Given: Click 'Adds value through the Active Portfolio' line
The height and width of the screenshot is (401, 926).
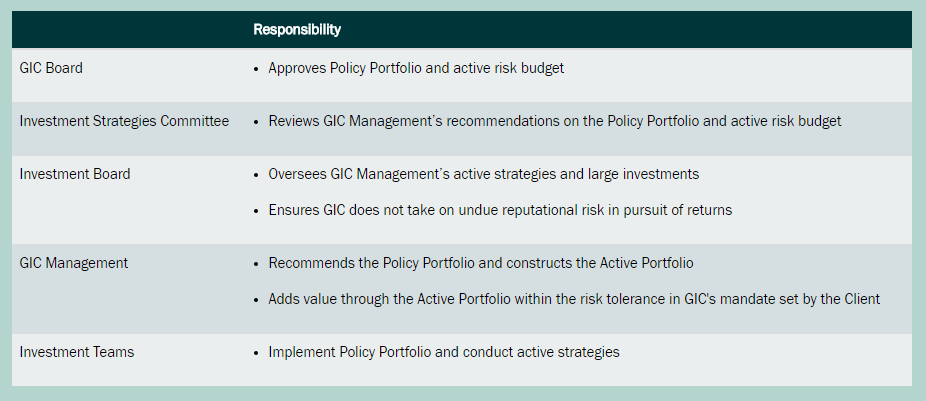Looking at the screenshot, I should point(574,299).
